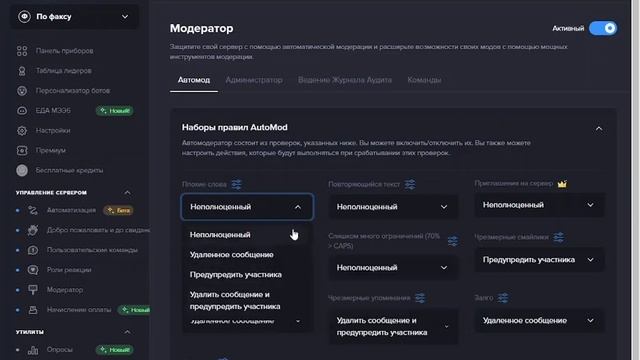Switch to Ведение Журнала Аудита tab
640x360 pixels.
point(345,80)
